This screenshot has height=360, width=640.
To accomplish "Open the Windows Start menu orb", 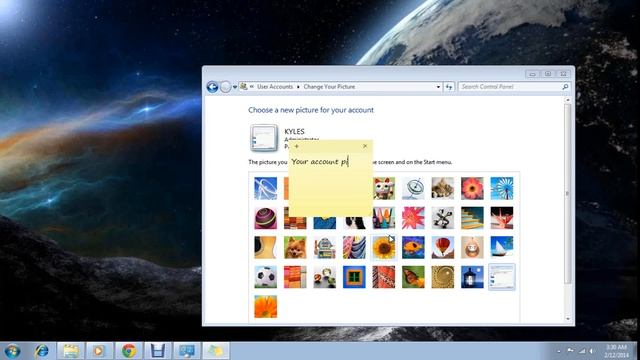I will (x=12, y=351).
